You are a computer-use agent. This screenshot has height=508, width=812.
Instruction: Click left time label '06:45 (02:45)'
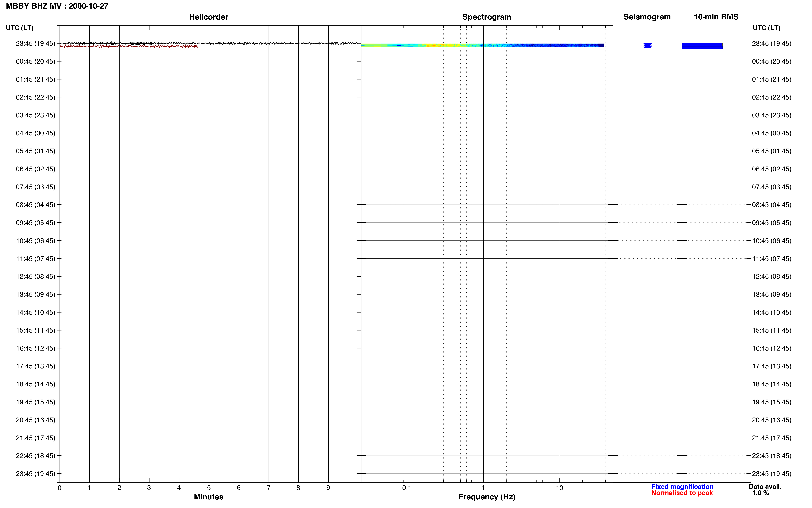(36, 169)
